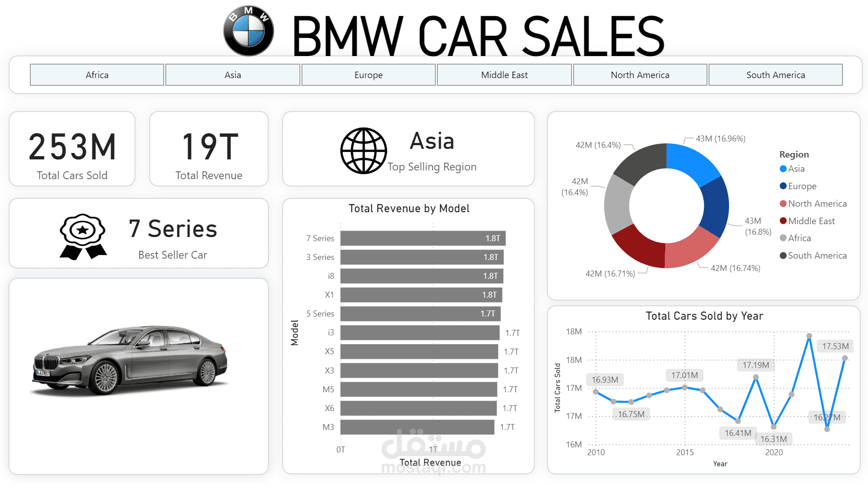
Task: Click the Top Selling Region caption
Action: coord(432,167)
